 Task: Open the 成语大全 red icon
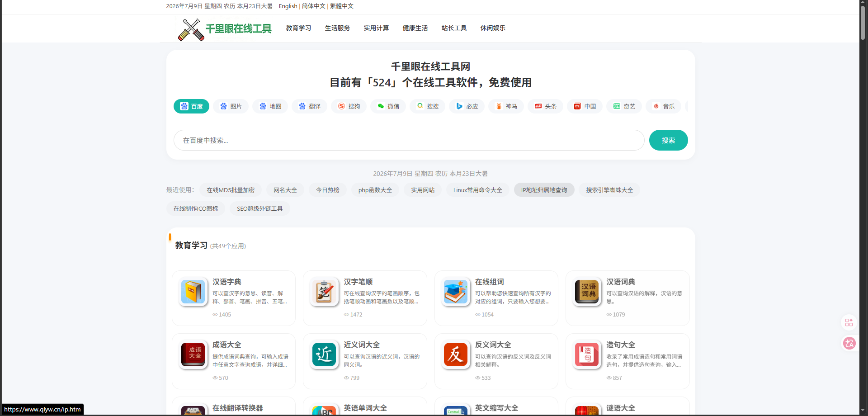pos(193,355)
